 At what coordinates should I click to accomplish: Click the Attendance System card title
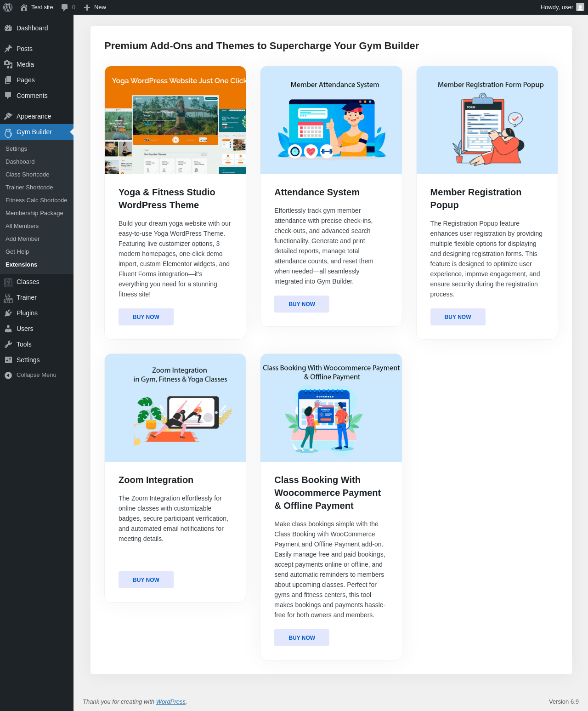[317, 192]
